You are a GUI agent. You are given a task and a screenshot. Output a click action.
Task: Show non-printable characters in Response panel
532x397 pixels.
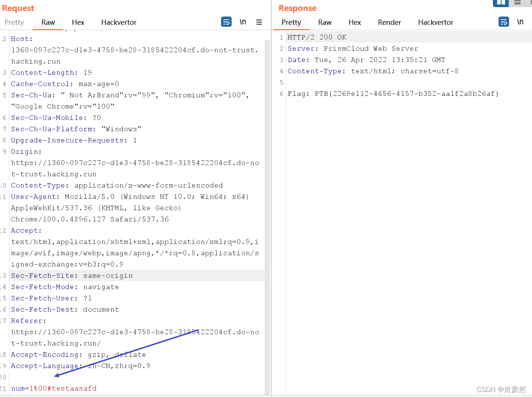(x=520, y=22)
